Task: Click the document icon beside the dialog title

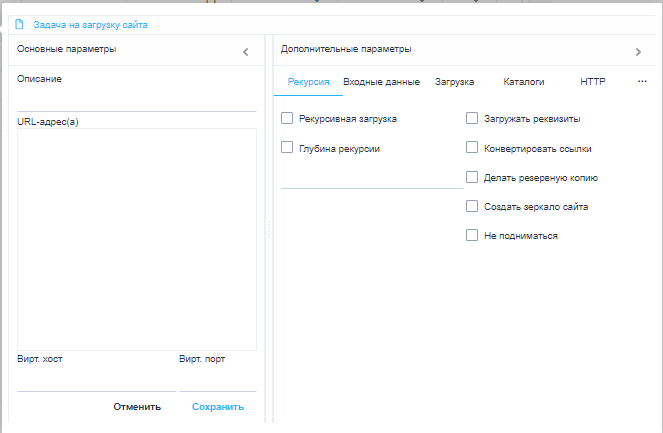Action: pyautogui.click(x=19, y=24)
